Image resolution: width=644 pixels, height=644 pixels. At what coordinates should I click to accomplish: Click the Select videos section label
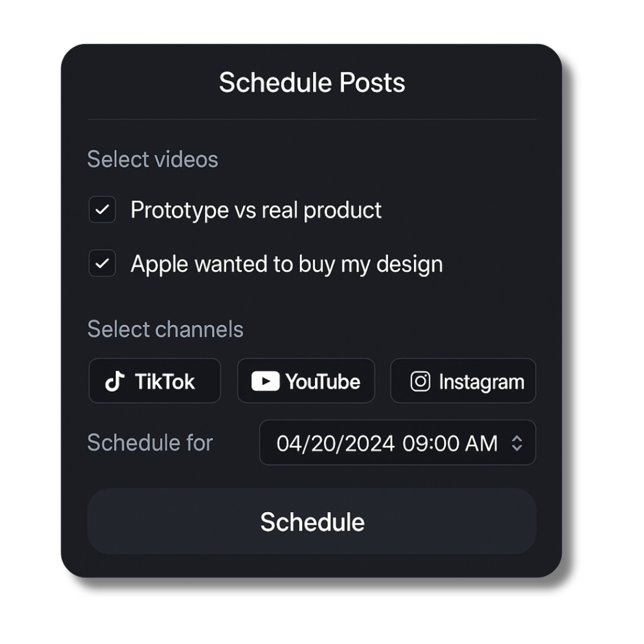click(153, 159)
